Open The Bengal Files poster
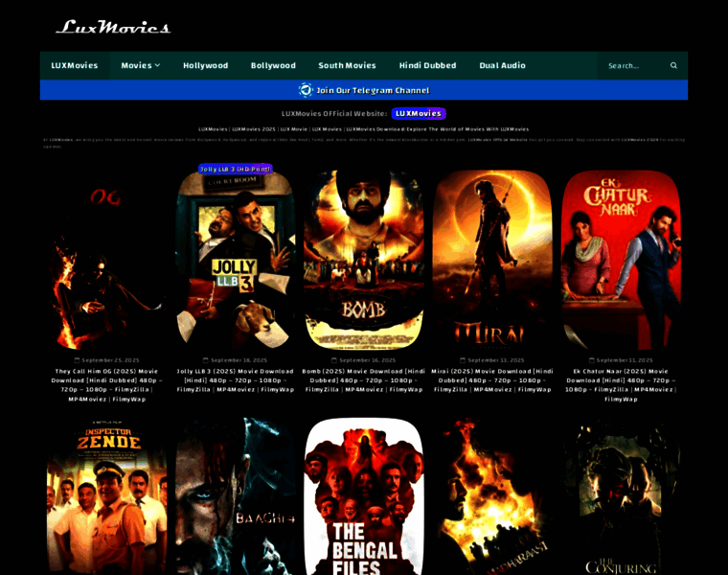The height and width of the screenshot is (575, 728). 364,496
